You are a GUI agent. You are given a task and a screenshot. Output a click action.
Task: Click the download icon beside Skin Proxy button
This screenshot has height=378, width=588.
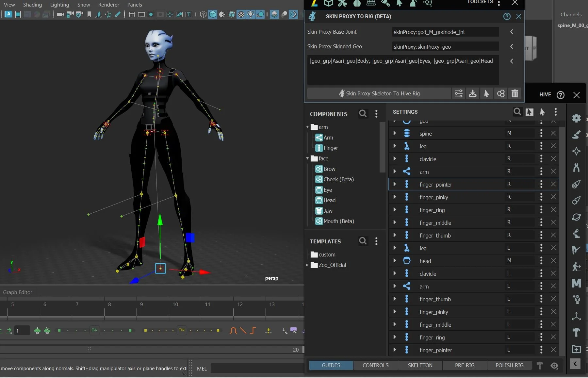point(472,94)
